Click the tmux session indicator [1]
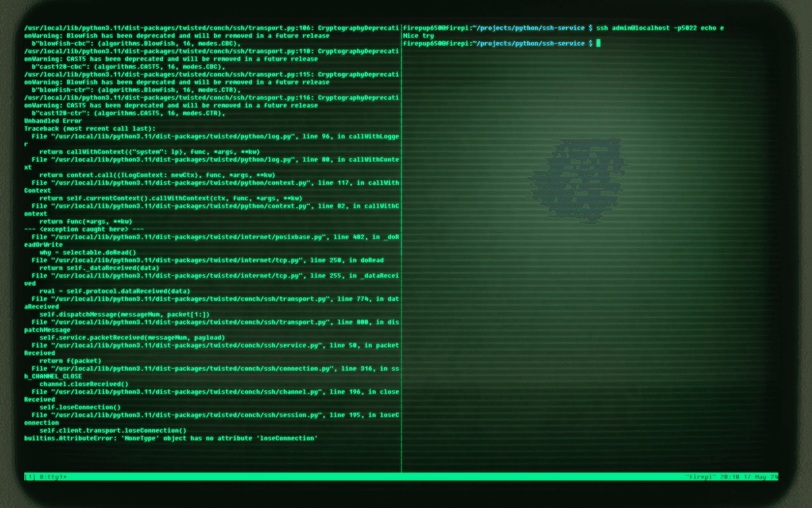This screenshot has width=812, height=508. 30,477
